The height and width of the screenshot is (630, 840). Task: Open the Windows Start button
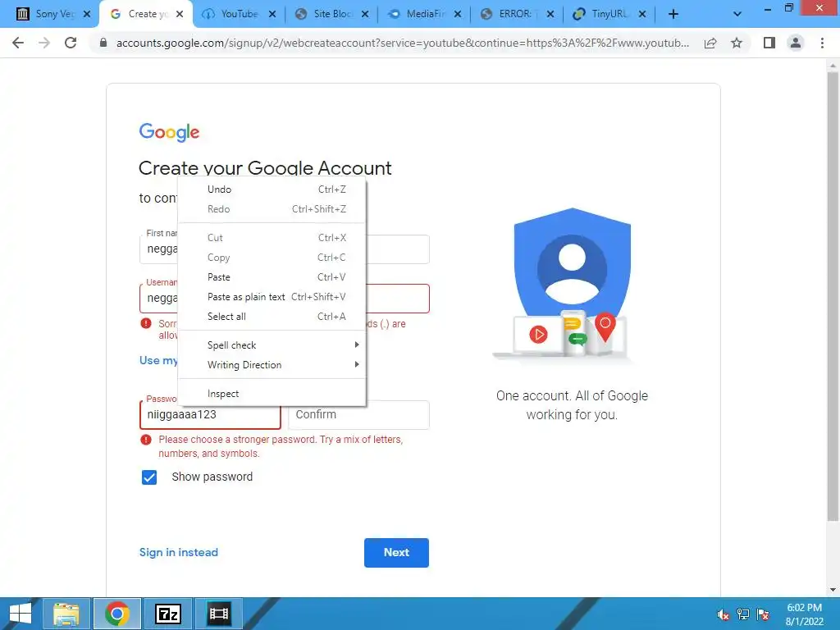tap(20, 614)
